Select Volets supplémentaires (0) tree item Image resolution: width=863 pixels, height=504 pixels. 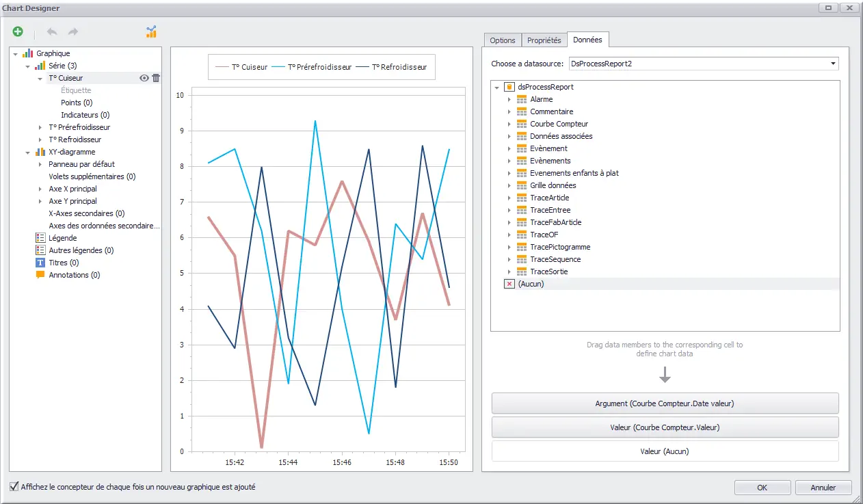coord(92,176)
